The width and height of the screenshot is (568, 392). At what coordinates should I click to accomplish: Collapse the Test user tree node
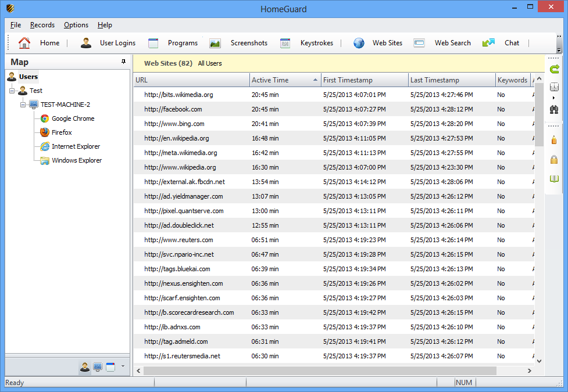click(12, 91)
